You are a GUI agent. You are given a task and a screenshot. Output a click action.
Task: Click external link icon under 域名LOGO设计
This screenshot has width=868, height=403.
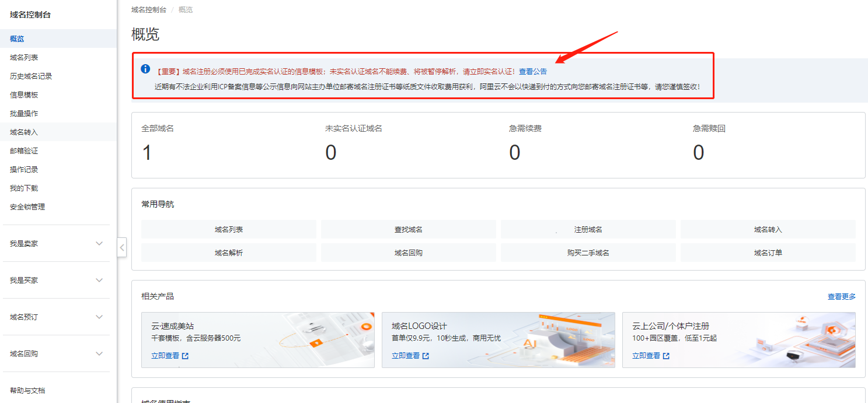tap(426, 356)
